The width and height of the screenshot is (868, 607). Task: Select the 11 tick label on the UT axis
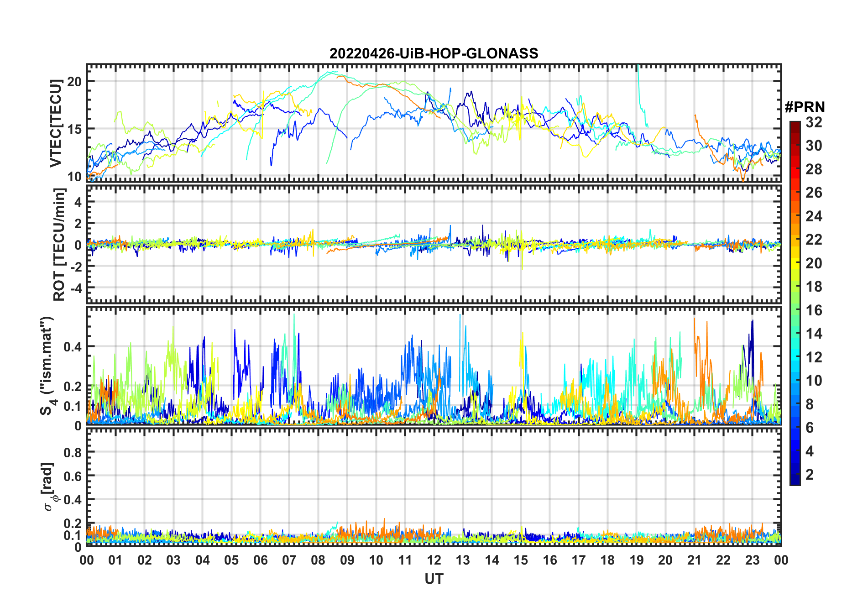point(405,560)
